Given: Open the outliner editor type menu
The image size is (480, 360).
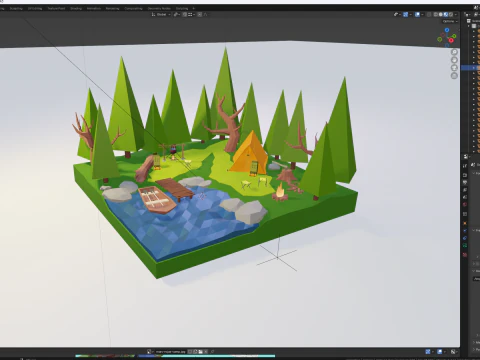Looking at the screenshot, I should coord(467,14).
